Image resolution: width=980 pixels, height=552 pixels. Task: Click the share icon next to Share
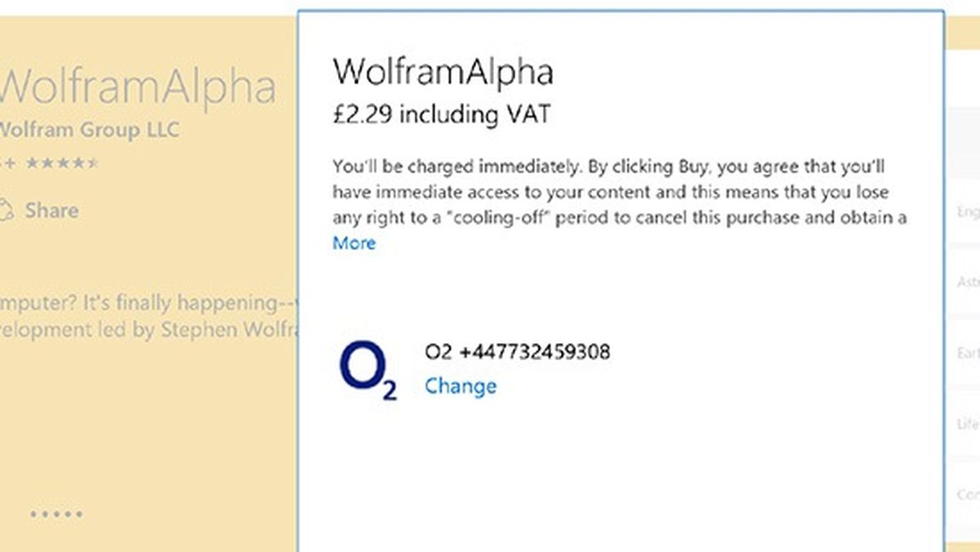(7, 210)
